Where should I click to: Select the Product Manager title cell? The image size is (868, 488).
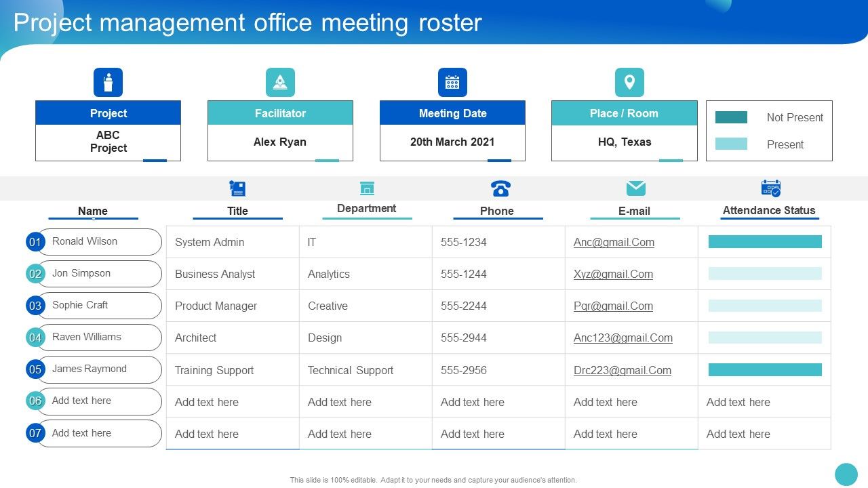point(233,306)
